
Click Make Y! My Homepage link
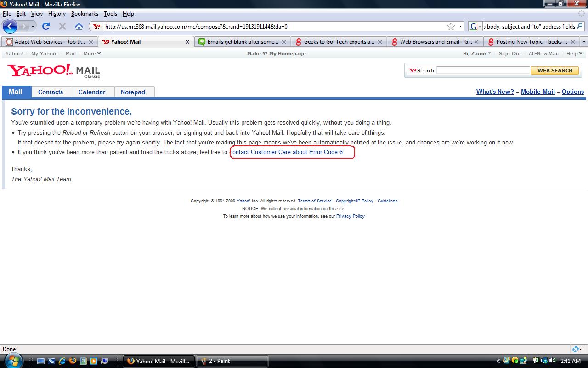[277, 54]
